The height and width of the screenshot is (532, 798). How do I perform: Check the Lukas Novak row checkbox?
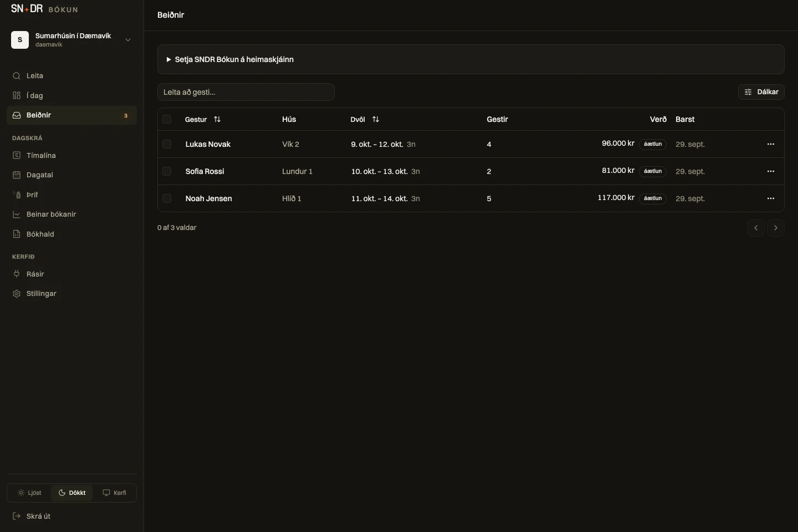[167, 144]
